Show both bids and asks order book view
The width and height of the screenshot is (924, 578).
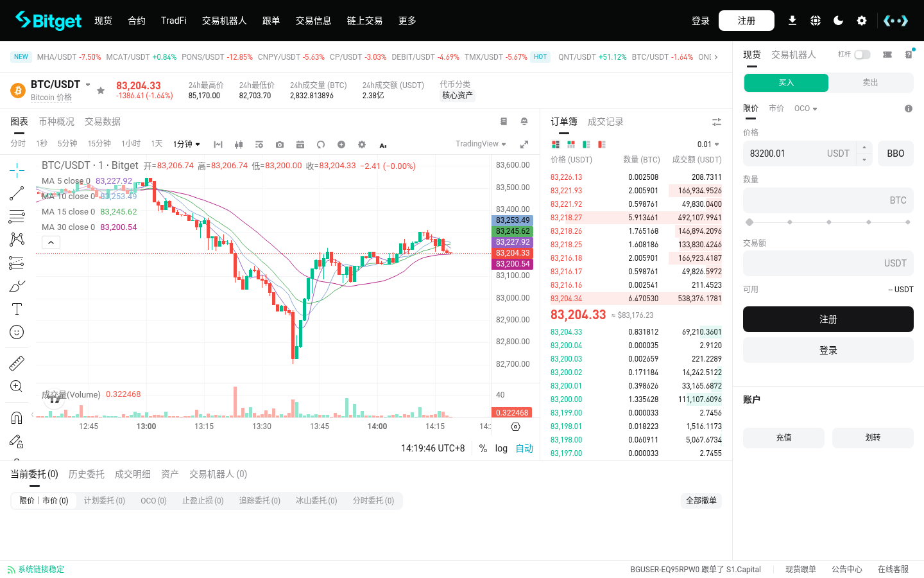coord(556,144)
